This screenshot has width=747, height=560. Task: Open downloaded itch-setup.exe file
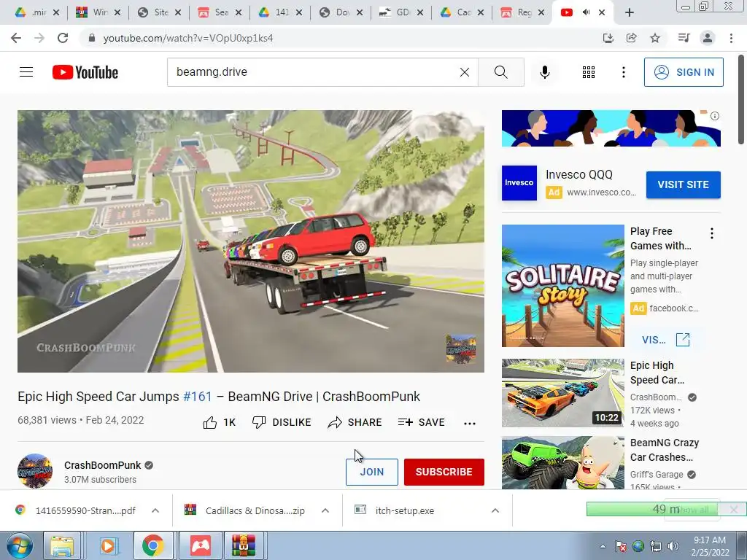pyautogui.click(x=404, y=510)
